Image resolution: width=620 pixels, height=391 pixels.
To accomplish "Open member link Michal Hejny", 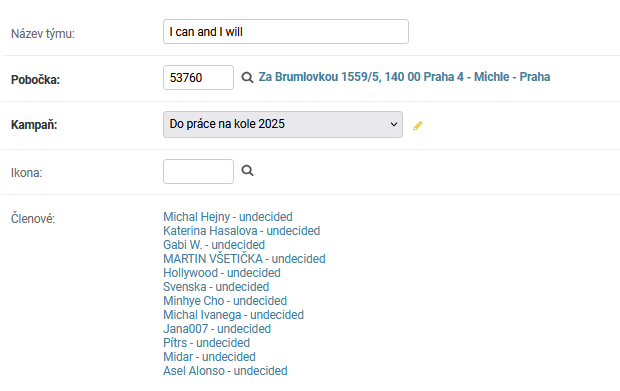I will click(228, 217).
